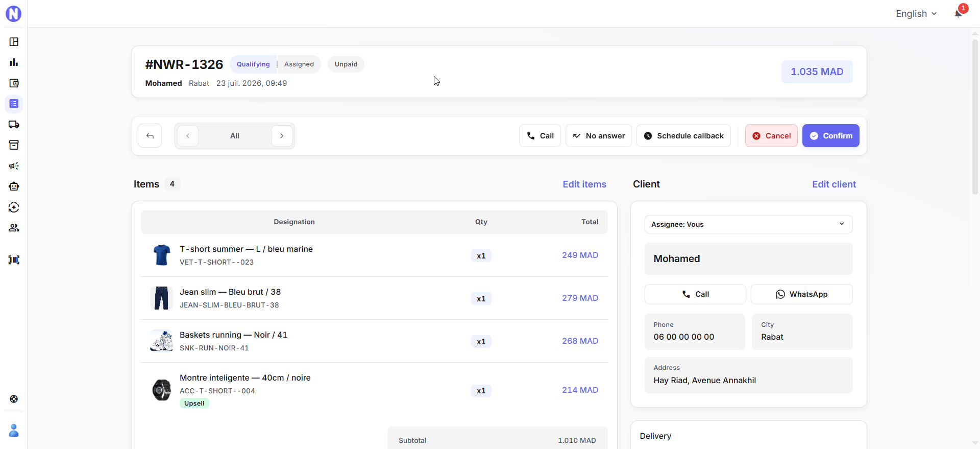Open the dashboard layout icon in sidebar
980x449 pixels.
click(14, 42)
